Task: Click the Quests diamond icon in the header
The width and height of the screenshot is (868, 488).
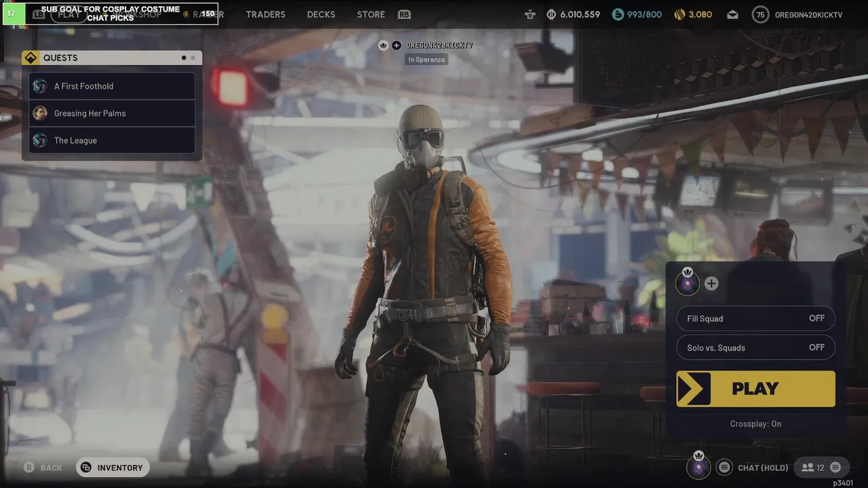Action: [x=30, y=58]
